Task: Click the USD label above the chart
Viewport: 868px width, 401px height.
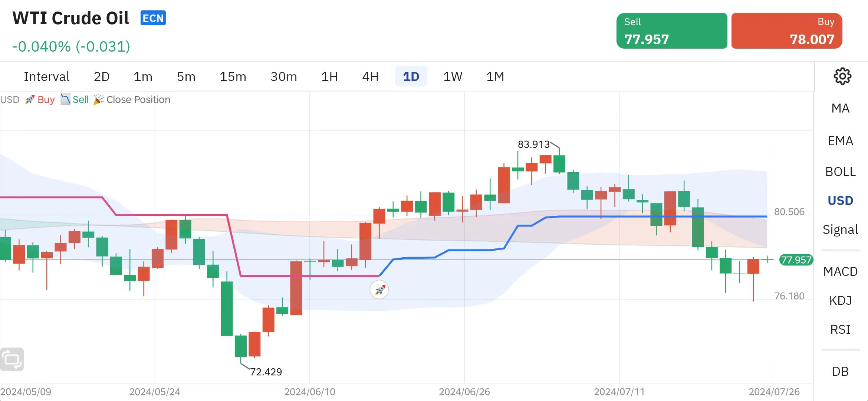Action: tap(10, 99)
